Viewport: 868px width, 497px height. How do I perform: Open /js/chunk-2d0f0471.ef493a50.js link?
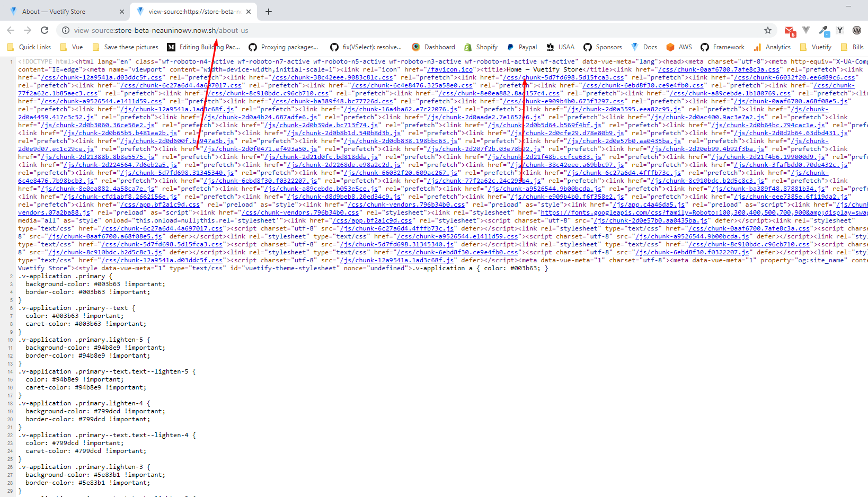point(260,149)
